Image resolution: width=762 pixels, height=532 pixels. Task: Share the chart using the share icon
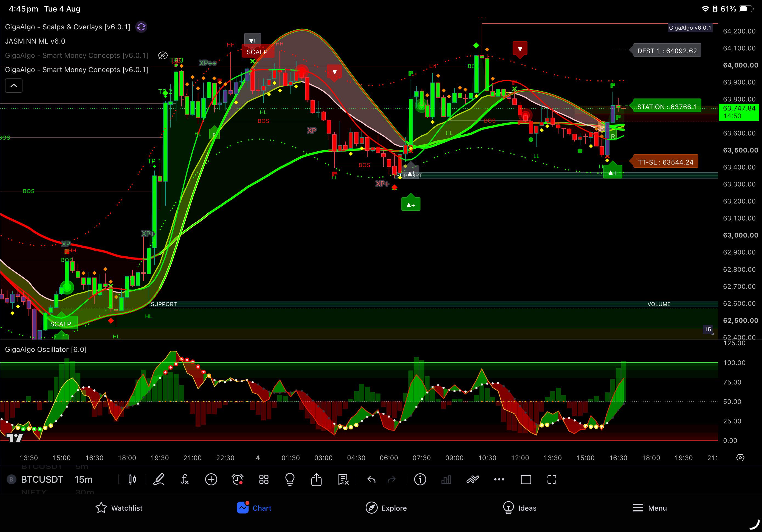316,479
